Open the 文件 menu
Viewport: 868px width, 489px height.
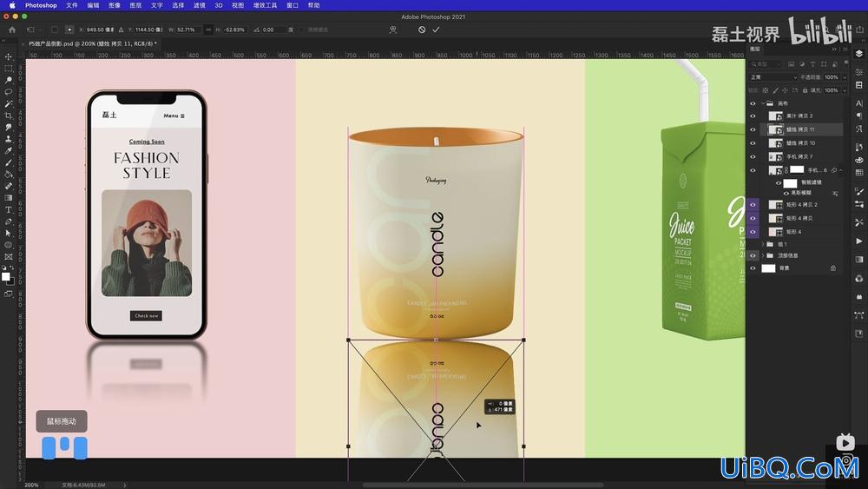[72, 5]
